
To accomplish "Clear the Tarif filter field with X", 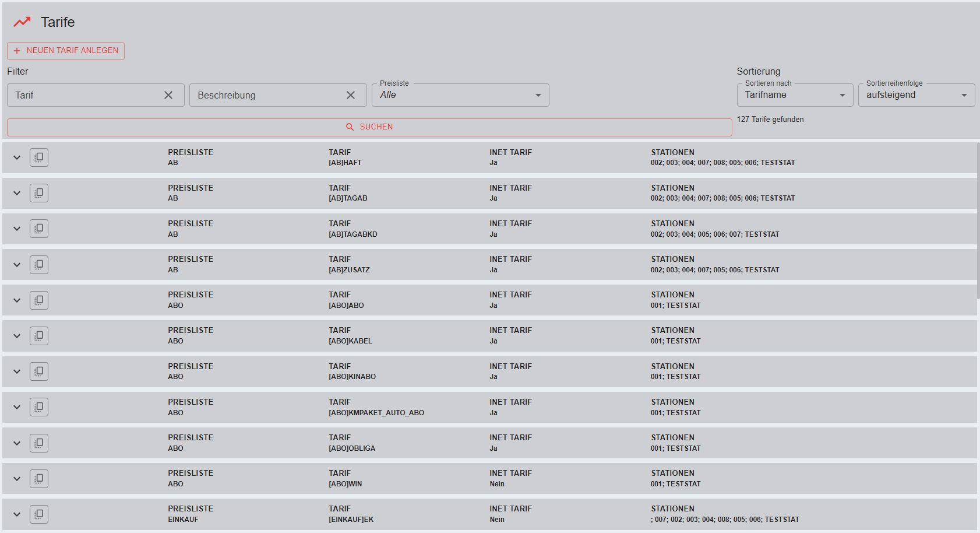I will [168, 95].
